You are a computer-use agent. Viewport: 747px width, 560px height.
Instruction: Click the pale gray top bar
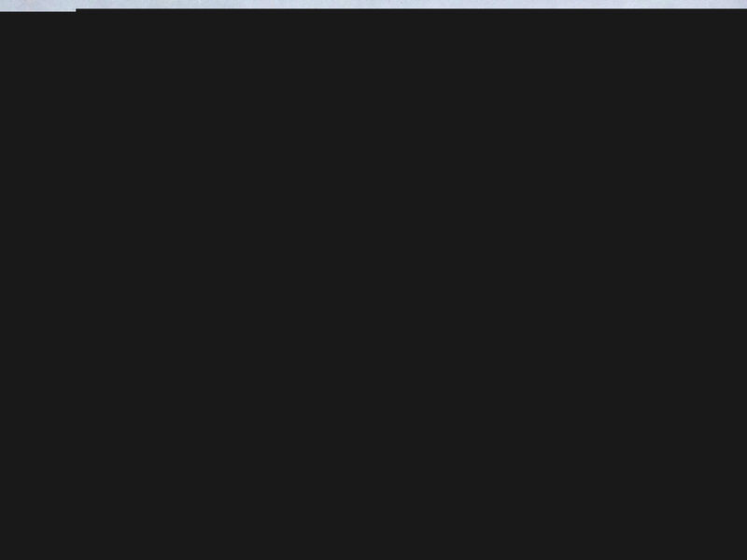point(373,5)
